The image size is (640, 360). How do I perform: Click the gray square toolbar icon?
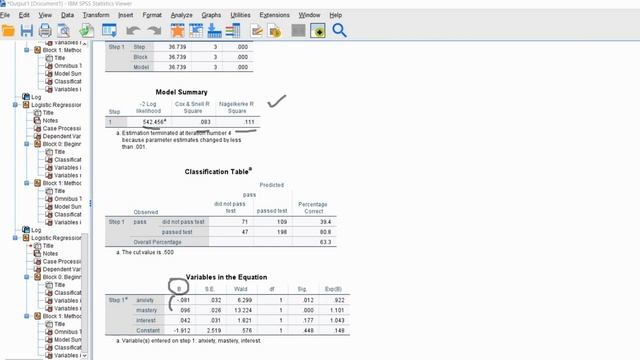(x=298, y=31)
